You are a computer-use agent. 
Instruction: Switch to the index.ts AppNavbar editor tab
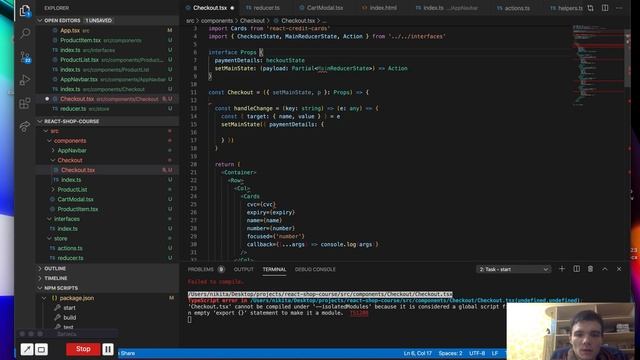pos(447,8)
